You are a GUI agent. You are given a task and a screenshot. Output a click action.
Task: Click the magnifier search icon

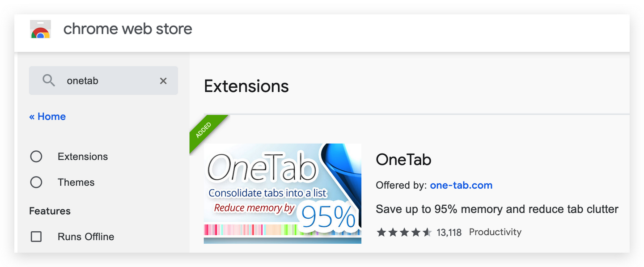pos(48,81)
